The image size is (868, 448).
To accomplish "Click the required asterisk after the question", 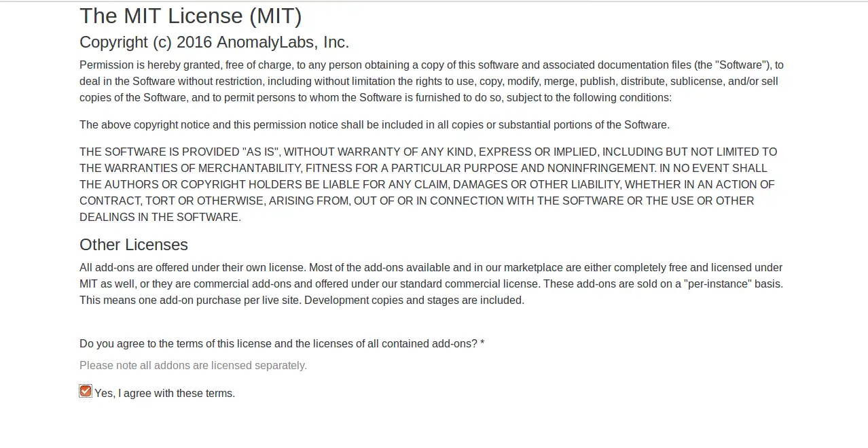I will point(482,343).
